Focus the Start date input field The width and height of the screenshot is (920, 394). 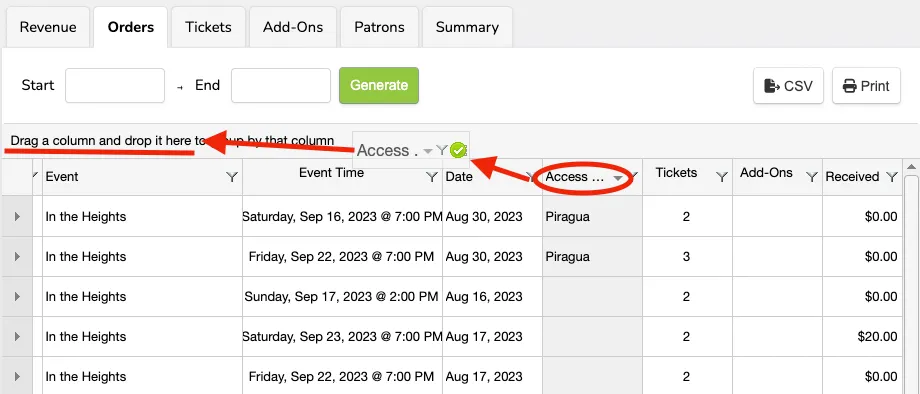115,86
